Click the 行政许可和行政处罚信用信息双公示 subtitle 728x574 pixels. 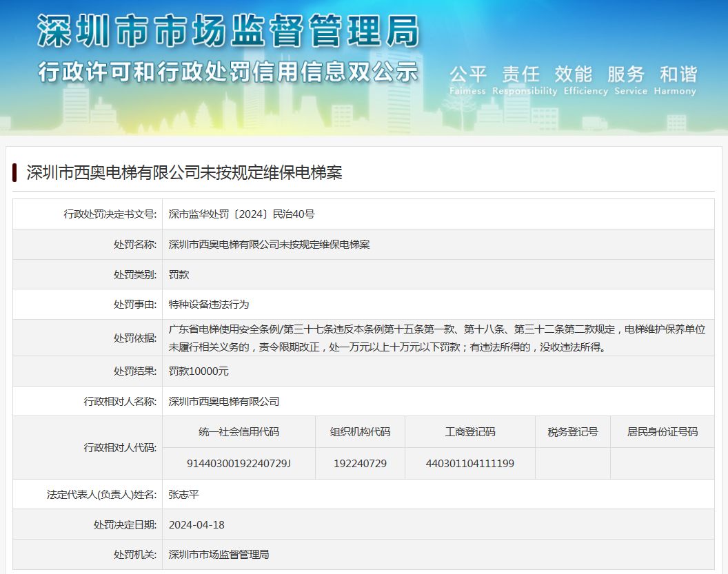click(228, 72)
